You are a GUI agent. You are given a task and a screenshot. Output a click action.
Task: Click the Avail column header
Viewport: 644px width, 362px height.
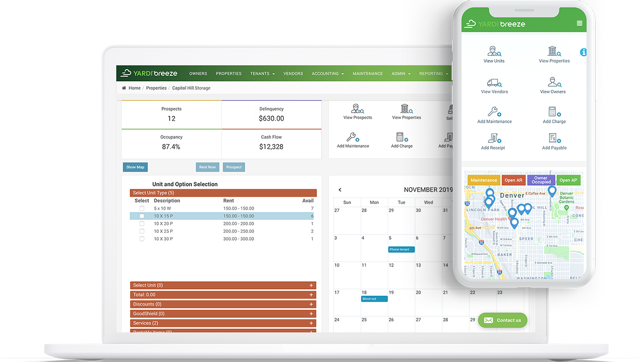coord(308,201)
